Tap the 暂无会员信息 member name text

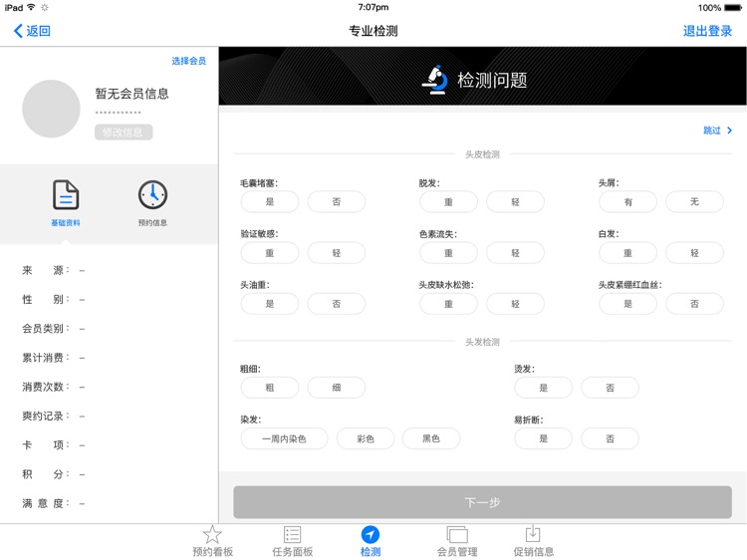pyautogui.click(x=131, y=94)
